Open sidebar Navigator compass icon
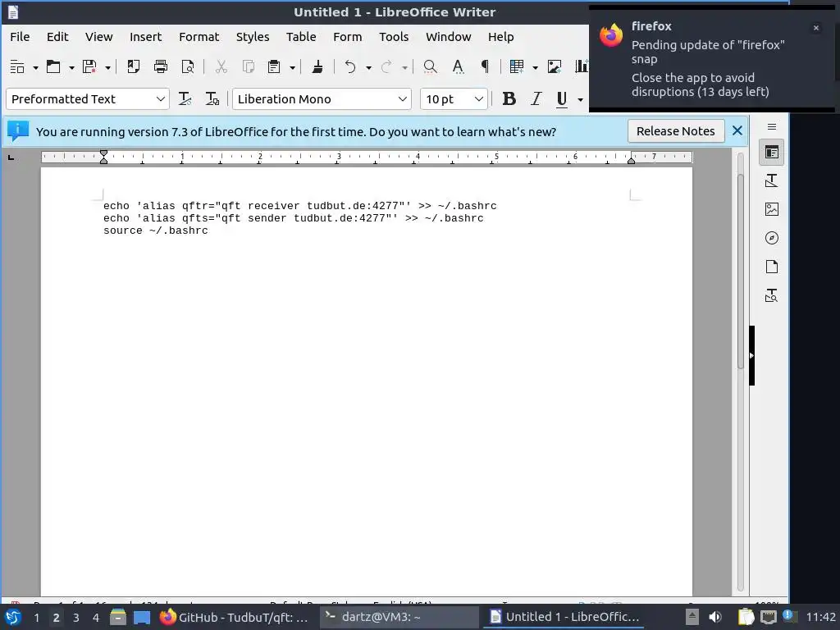 point(771,238)
